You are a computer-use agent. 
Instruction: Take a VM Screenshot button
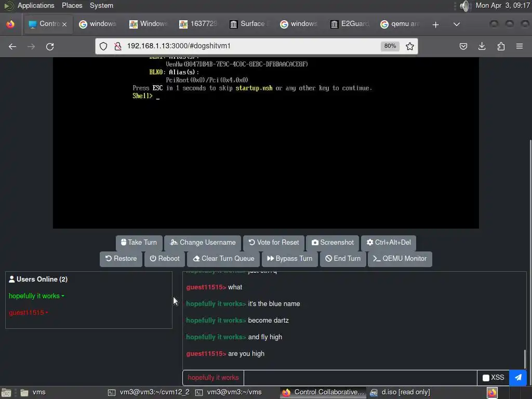[332, 243]
